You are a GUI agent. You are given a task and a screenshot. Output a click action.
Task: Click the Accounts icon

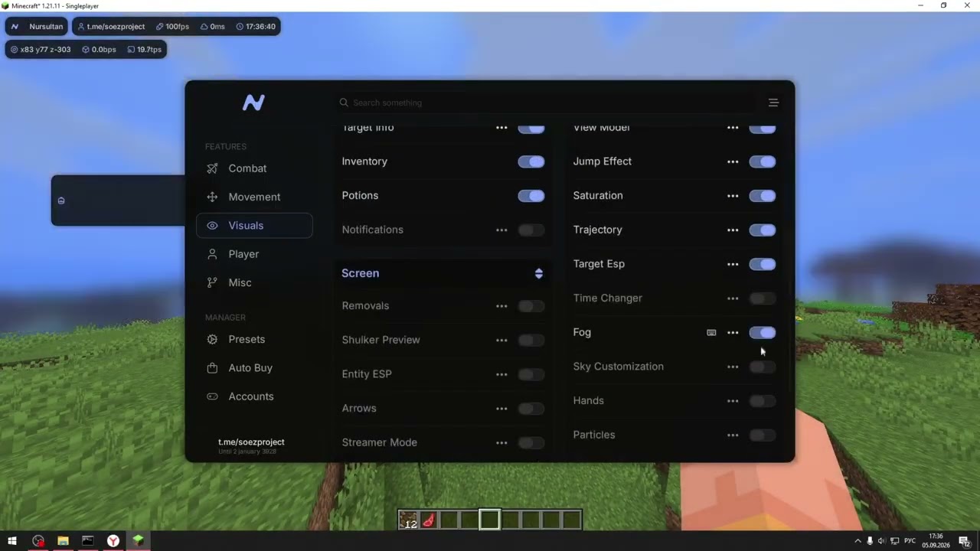pyautogui.click(x=212, y=396)
